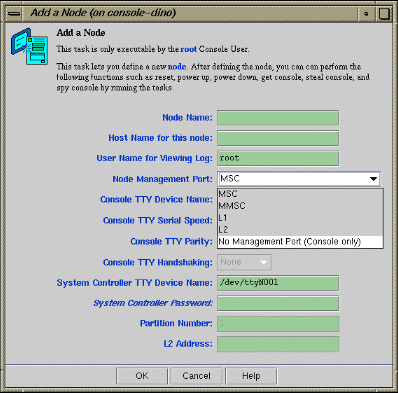398x393 pixels.
Task: Click into the L2 Address field
Action: [x=278, y=344]
